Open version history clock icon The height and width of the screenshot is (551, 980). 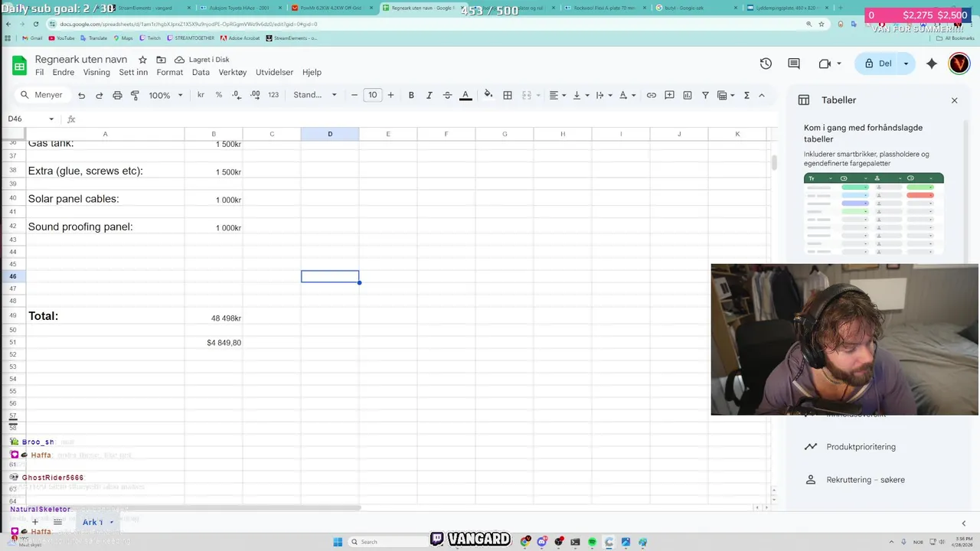coord(766,64)
